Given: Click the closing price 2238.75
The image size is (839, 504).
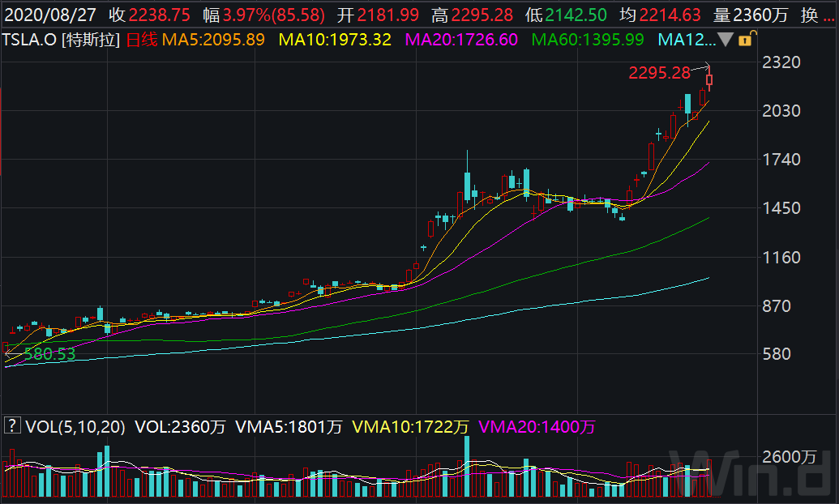Looking at the screenshot, I should 160,15.
